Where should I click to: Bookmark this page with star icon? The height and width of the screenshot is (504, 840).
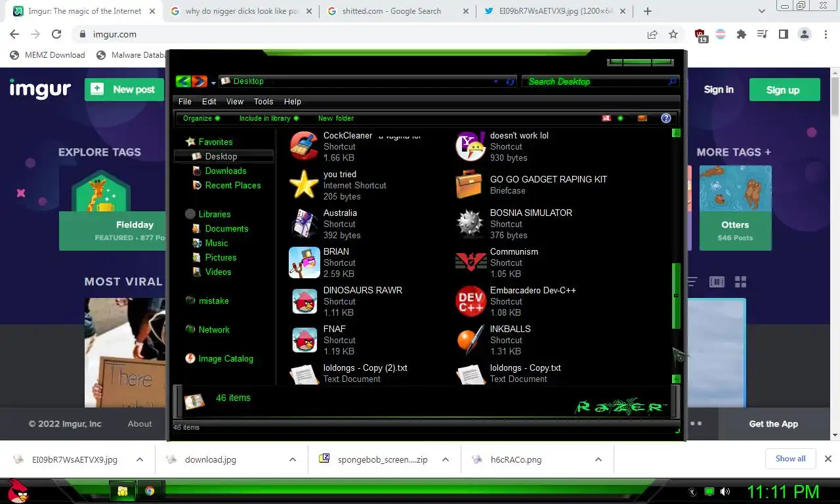(673, 34)
